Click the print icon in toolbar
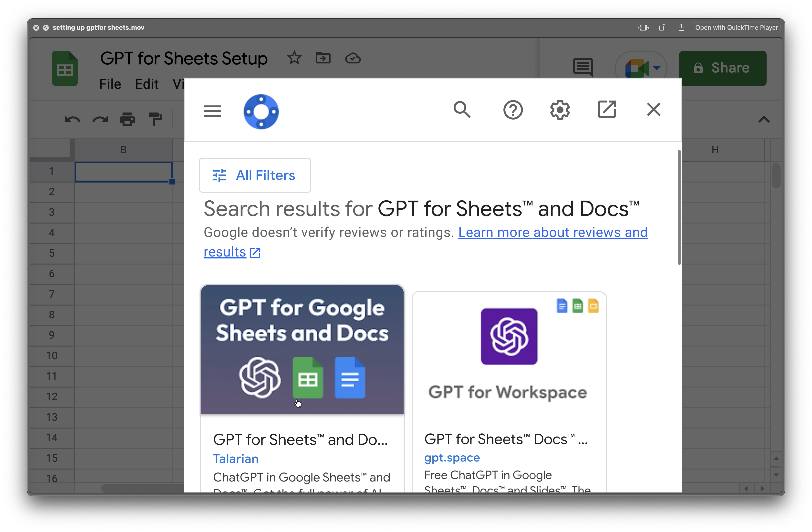 click(127, 119)
